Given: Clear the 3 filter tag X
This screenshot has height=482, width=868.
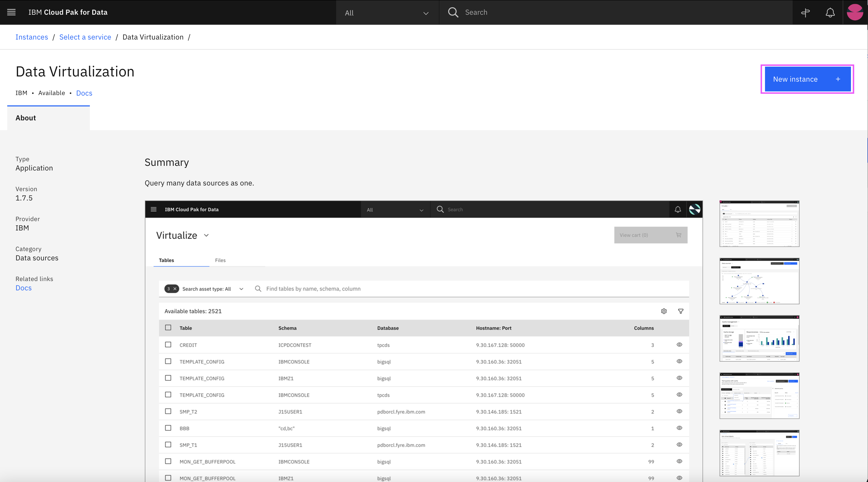Looking at the screenshot, I should 175,289.
